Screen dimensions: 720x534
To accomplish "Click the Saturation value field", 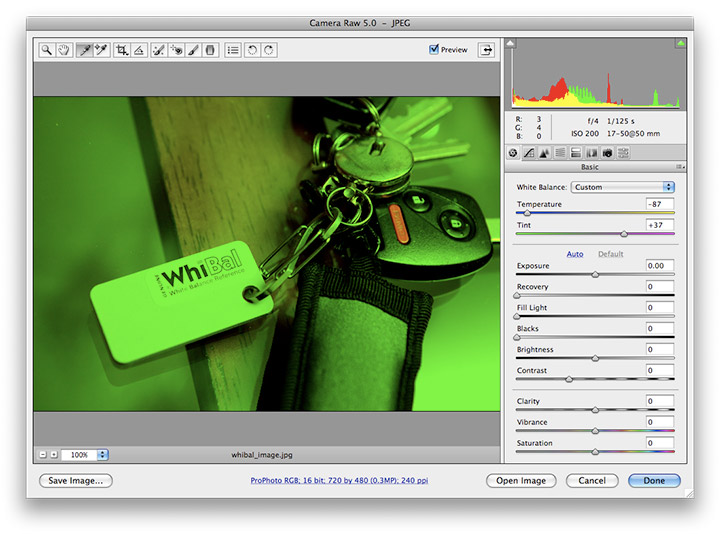I will (660, 443).
